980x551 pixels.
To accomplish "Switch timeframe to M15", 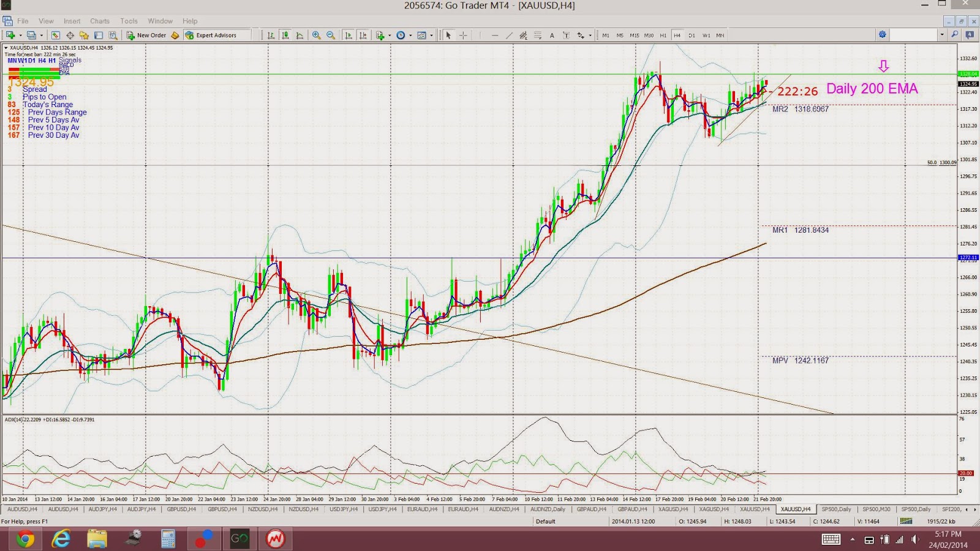I will point(634,36).
